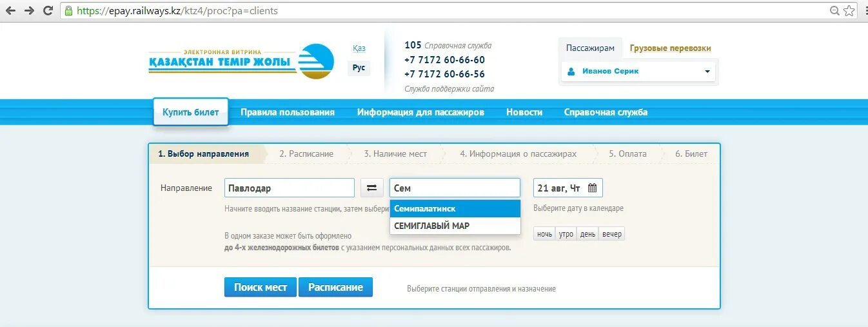Screen dimensions: 868x327
Task: Click the bold text до 4-х железнодорожных билетов
Action: tap(282, 247)
